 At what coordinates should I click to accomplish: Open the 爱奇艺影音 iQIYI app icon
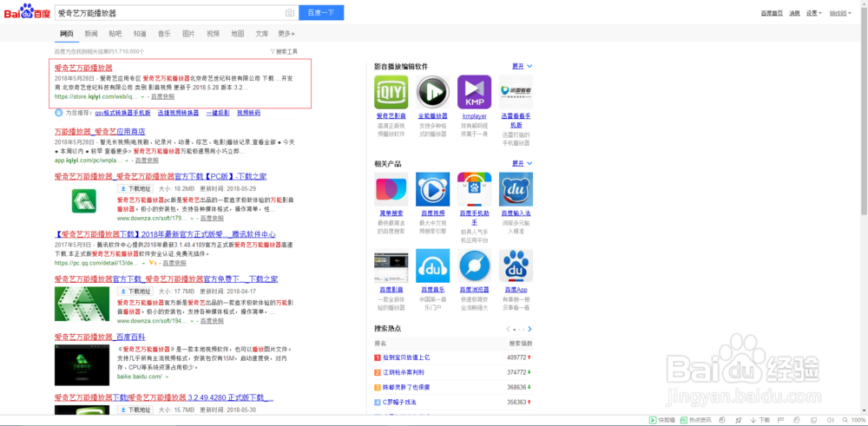391,92
